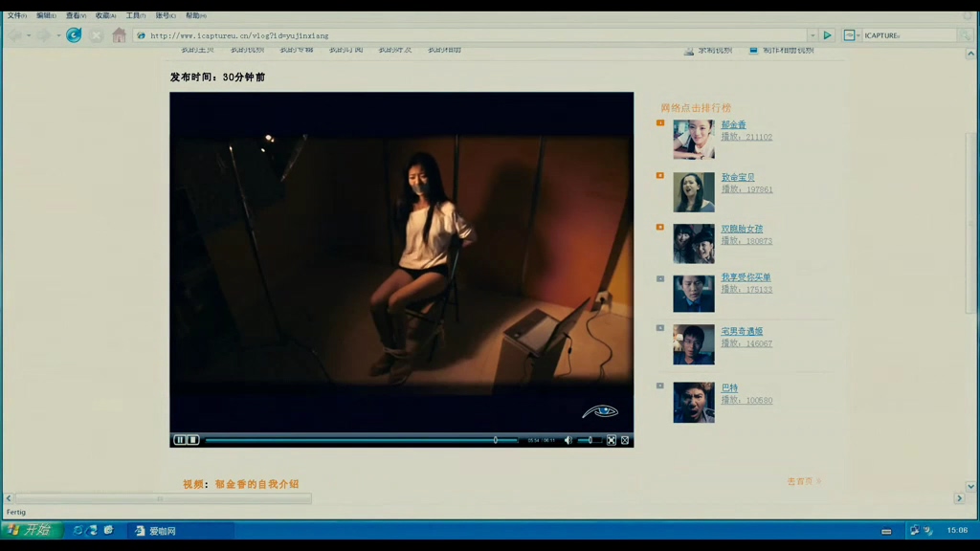Click the green Go arrow next to address bar
Screen dimensions: 980x551
[828, 35]
